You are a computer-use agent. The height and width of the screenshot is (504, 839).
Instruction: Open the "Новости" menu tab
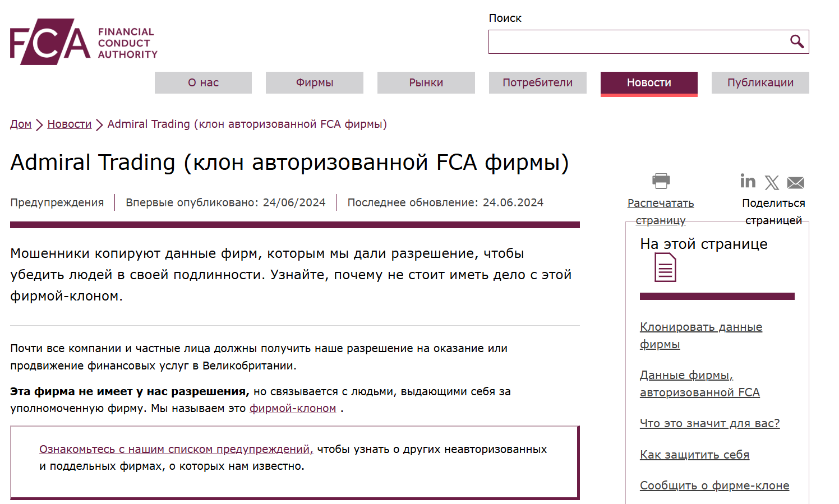(x=649, y=84)
